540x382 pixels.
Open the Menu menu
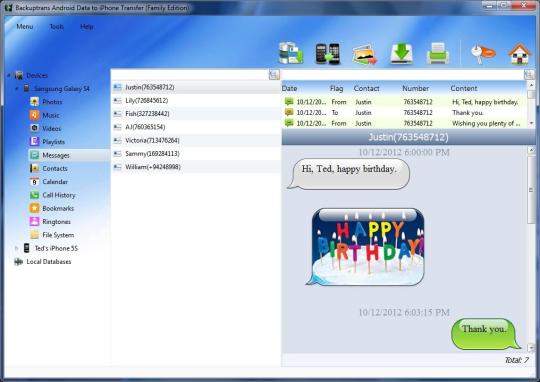pyautogui.click(x=25, y=27)
